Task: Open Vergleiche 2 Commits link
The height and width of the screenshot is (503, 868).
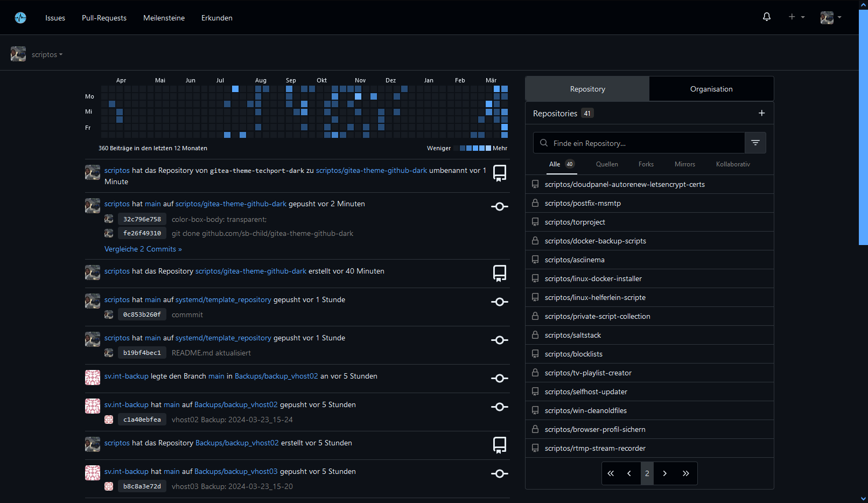Action: click(x=143, y=249)
